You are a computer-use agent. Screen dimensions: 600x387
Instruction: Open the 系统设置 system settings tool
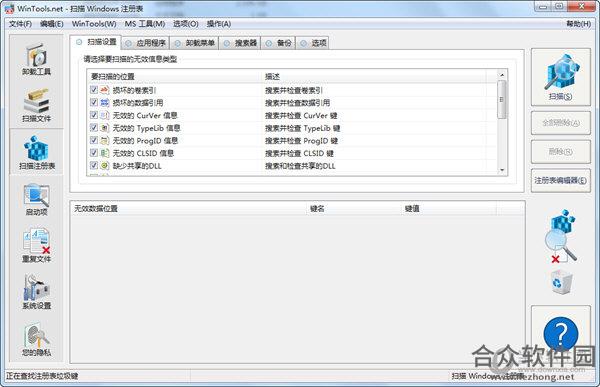tap(36, 292)
